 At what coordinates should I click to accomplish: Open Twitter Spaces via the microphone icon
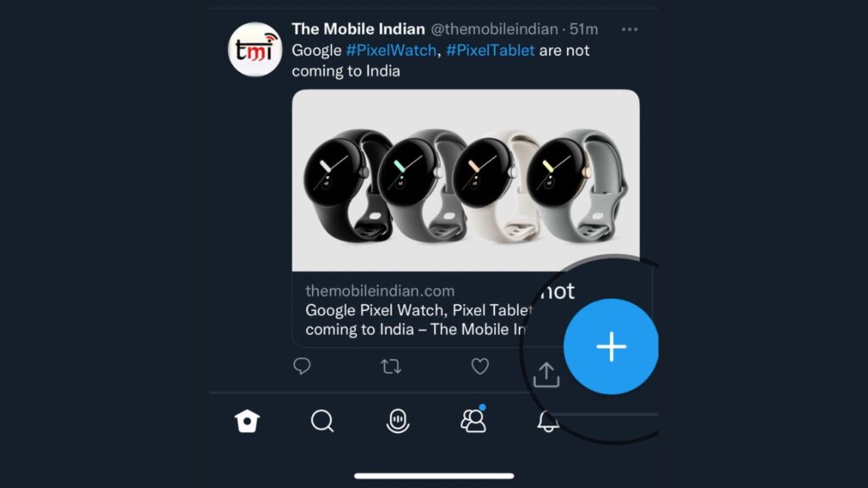pyautogui.click(x=398, y=421)
